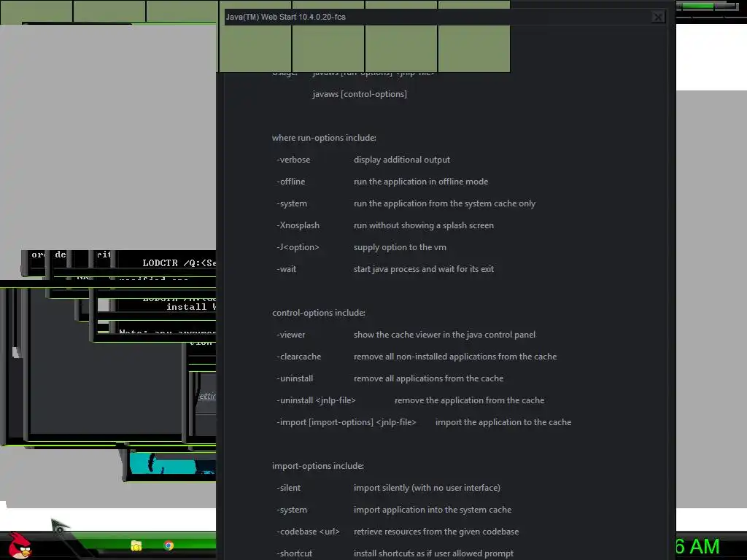Select the 'javaws [control-options]' usage line
The height and width of the screenshot is (560, 747).
click(360, 94)
